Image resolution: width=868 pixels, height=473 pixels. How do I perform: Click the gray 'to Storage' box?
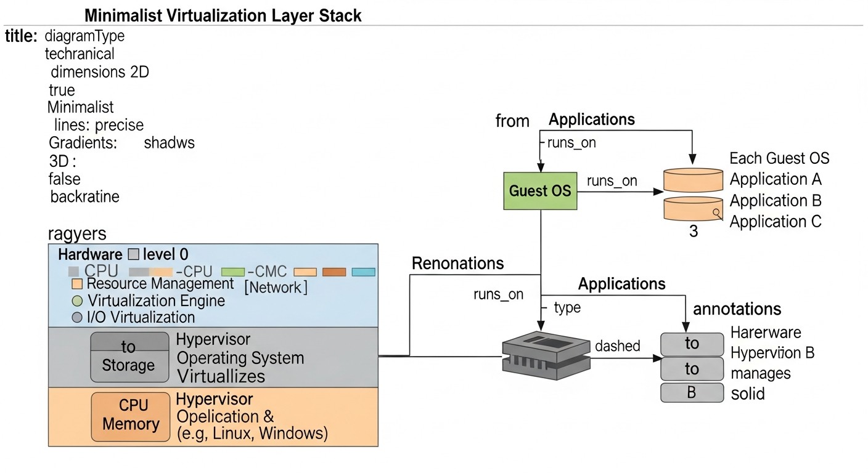coord(129,357)
